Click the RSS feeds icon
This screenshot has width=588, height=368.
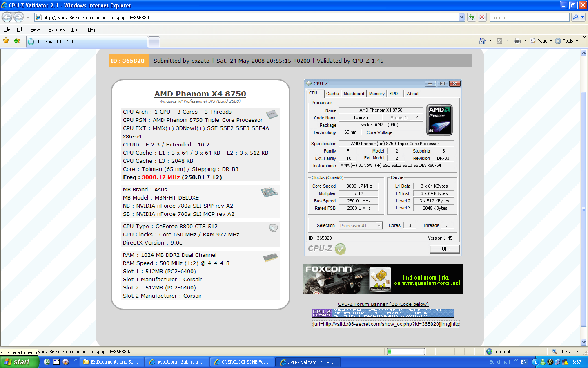pyautogui.click(x=499, y=41)
